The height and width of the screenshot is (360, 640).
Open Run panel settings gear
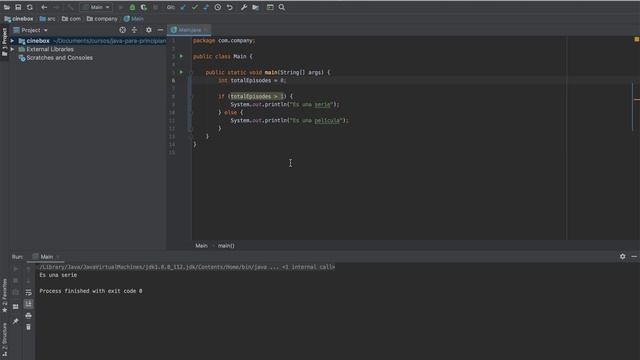pos(622,257)
